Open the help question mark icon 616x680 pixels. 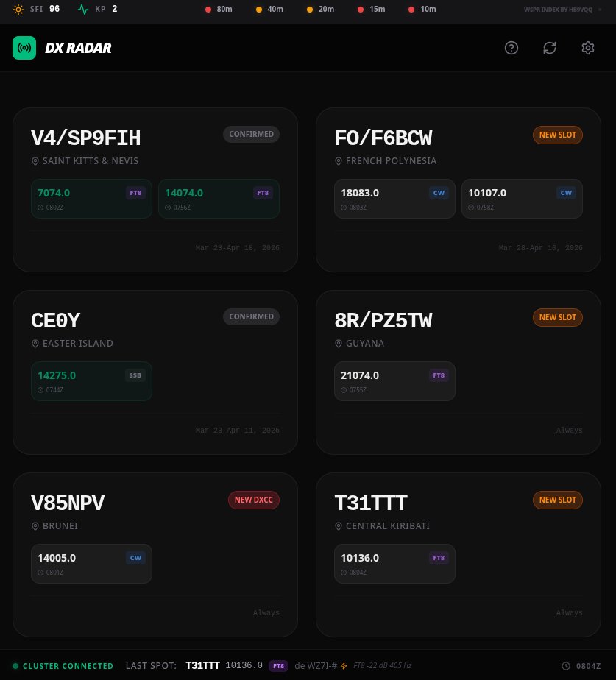tap(511, 48)
